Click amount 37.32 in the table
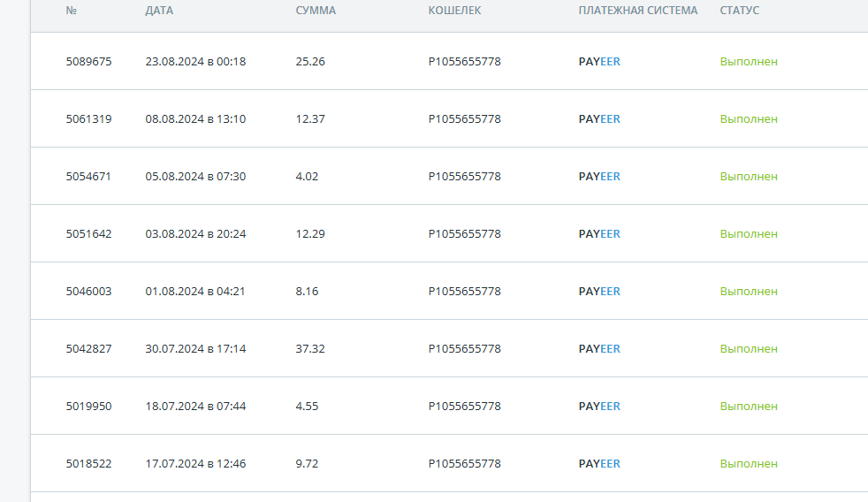Viewport: 868px width, 502px height. 310,349
